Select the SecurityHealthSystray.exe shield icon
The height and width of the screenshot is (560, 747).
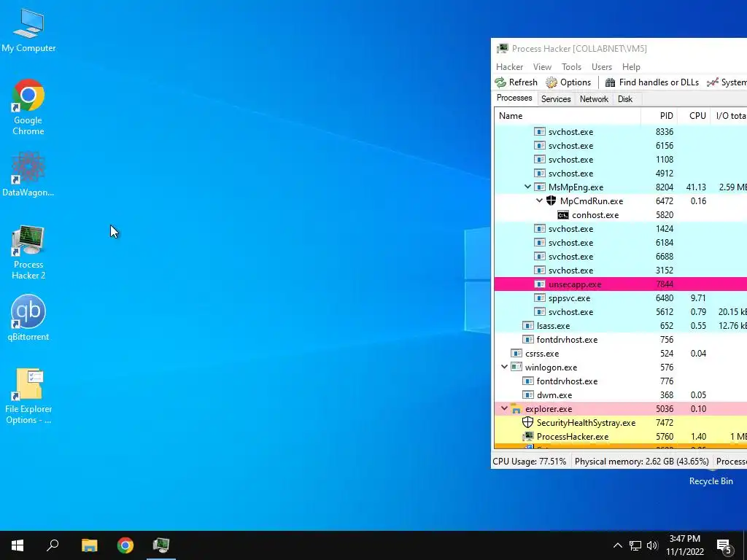(x=528, y=422)
